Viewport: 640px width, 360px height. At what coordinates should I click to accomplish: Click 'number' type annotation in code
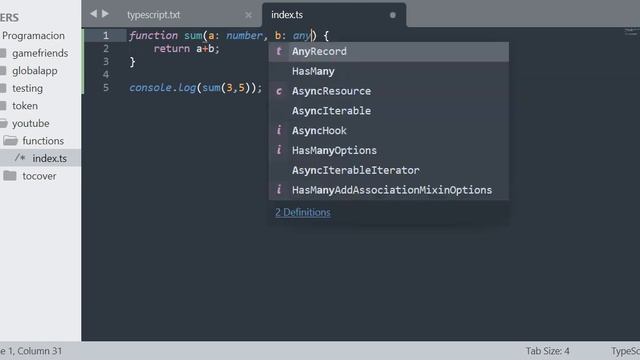(244, 36)
